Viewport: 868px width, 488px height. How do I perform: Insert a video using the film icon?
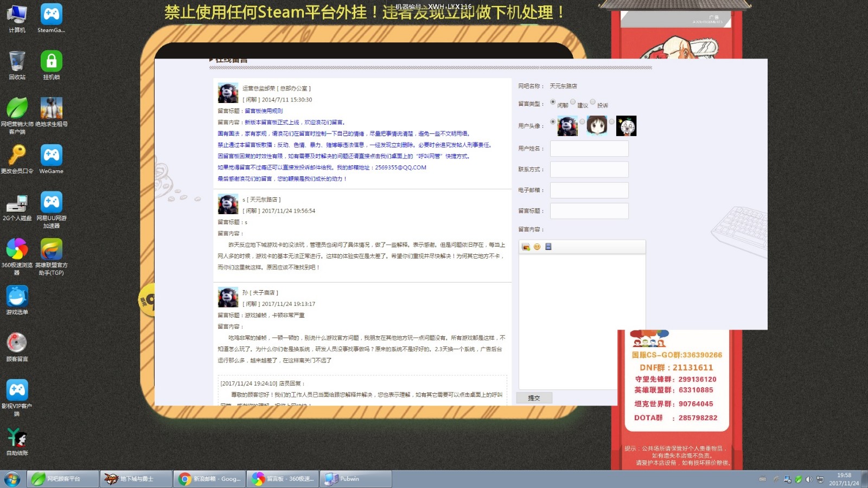click(548, 246)
